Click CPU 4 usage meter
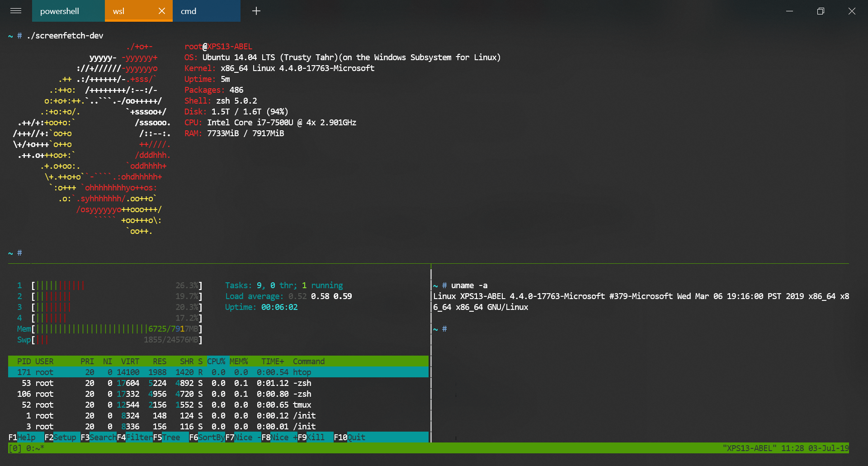This screenshot has height=466, width=868. coord(110,318)
